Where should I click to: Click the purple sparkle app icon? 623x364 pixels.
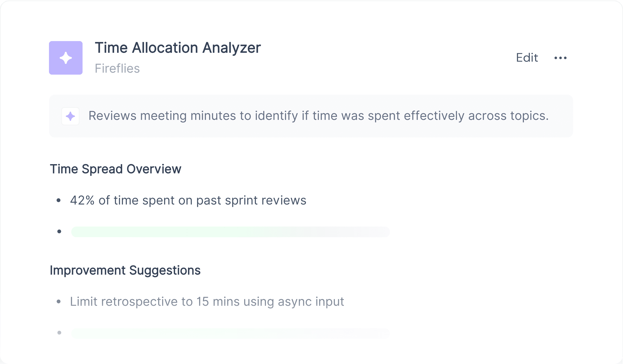pyautogui.click(x=66, y=58)
